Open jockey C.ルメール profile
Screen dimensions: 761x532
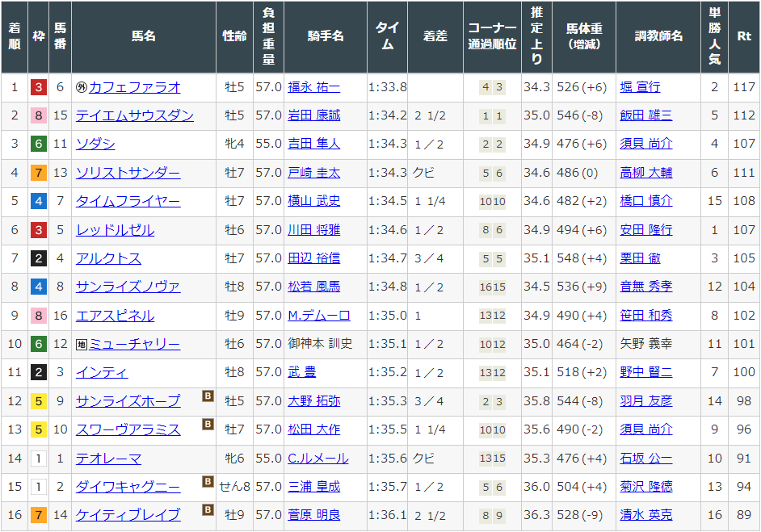[x=318, y=459]
